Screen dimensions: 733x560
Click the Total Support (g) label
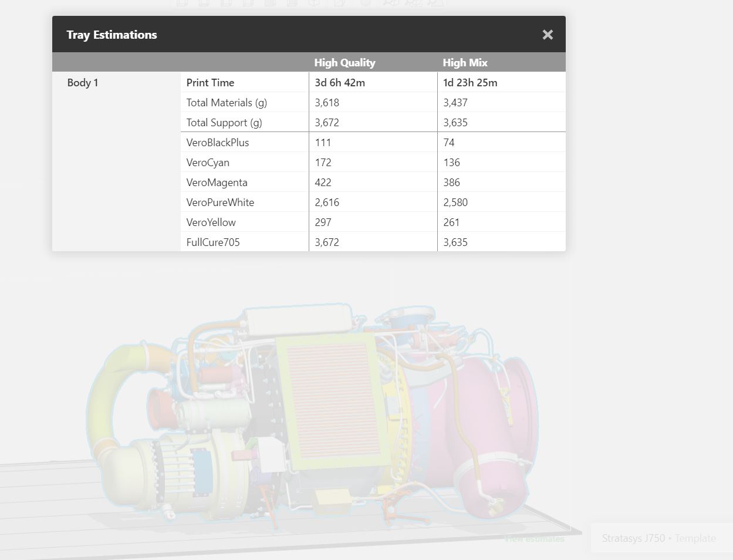[x=224, y=123]
